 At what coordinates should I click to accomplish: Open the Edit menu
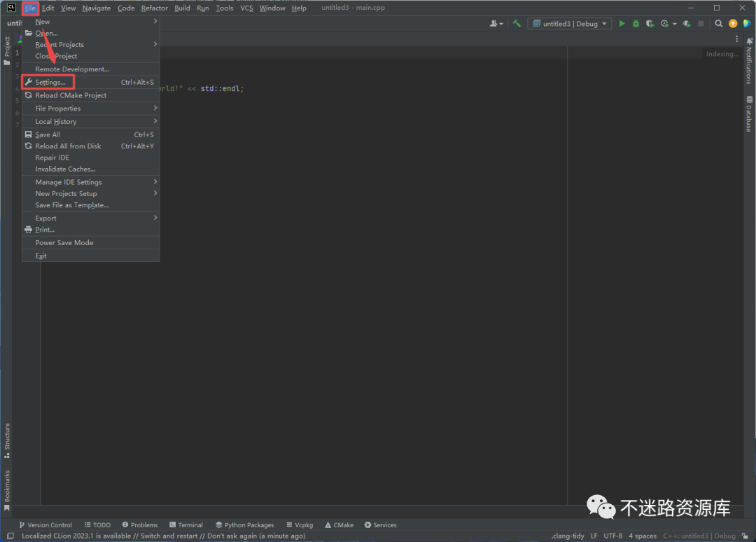(x=48, y=8)
